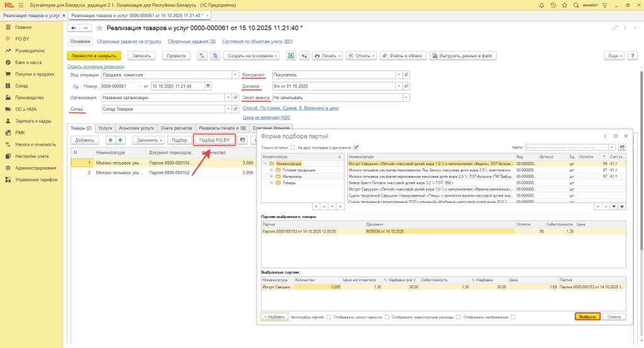Click the green Excel export icon

tap(292, 55)
